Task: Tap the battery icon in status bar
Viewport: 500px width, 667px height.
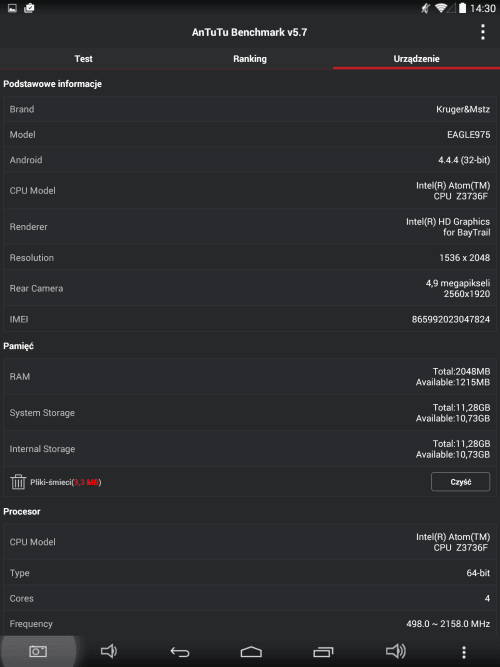Action: pos(463,8)
